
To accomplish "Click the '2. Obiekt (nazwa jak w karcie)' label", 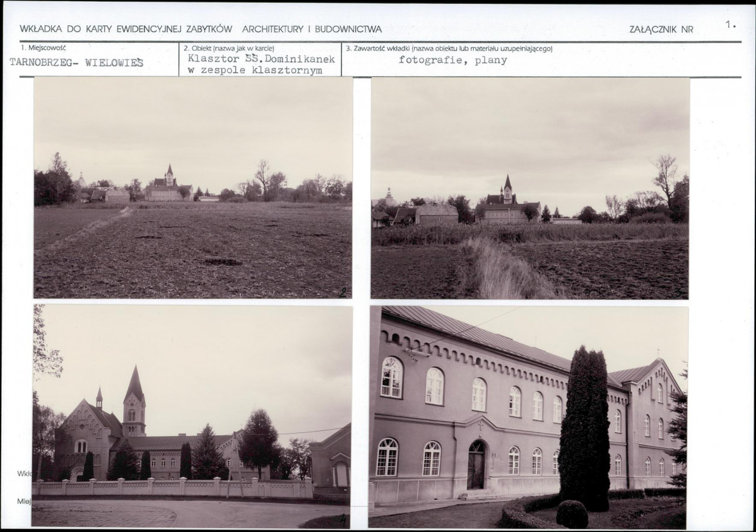I will click(229, 48).
